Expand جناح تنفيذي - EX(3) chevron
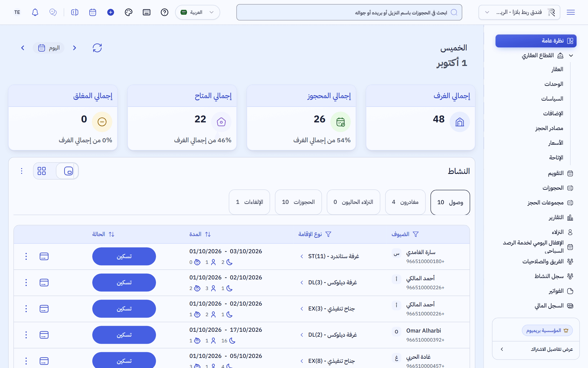 pos(302,309)
